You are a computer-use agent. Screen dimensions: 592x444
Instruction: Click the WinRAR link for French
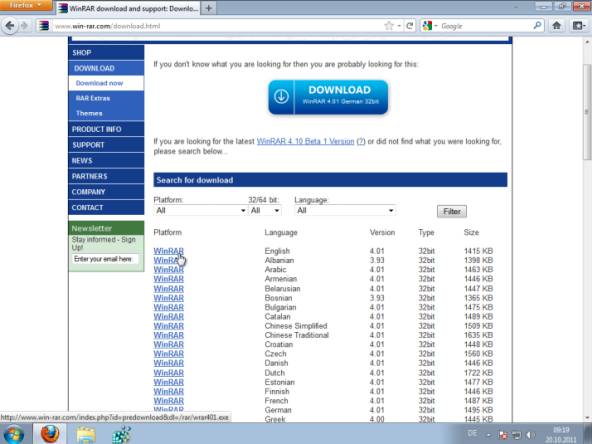(168, 401)
